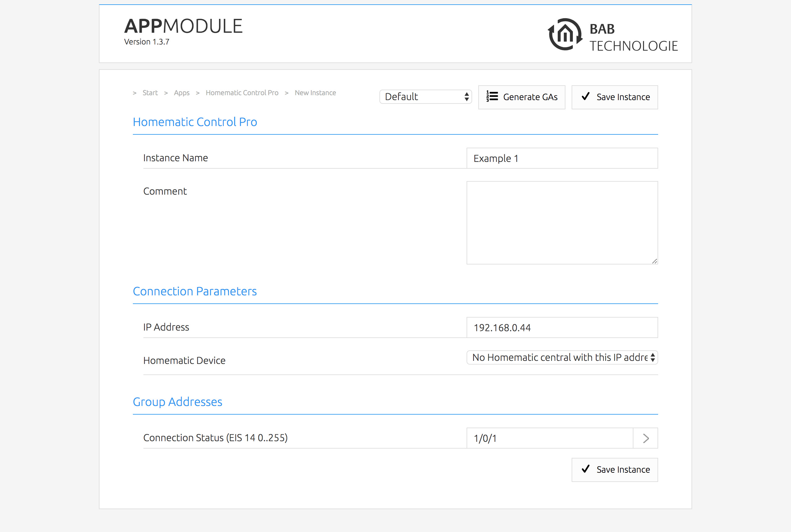Click the checkmark icon on top Save Instance

(x=585, y=96)
